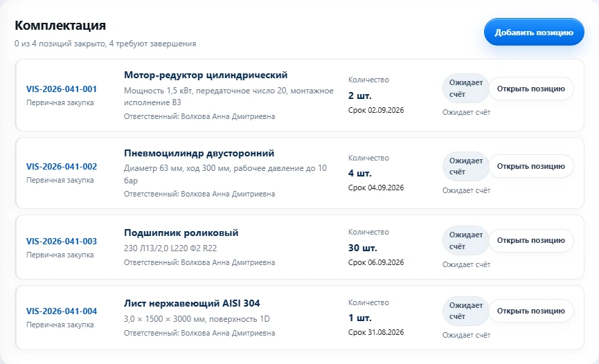Screen dimensions: 599x364
Task: Click Первичная закупка under VIS-2026-041-001
Action: pos(60,102)
